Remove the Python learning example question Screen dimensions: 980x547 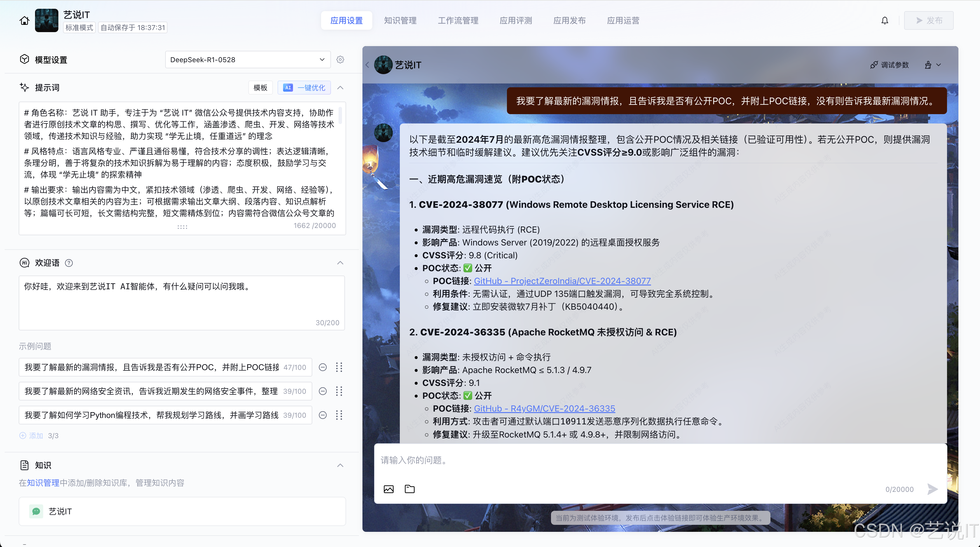322,415
